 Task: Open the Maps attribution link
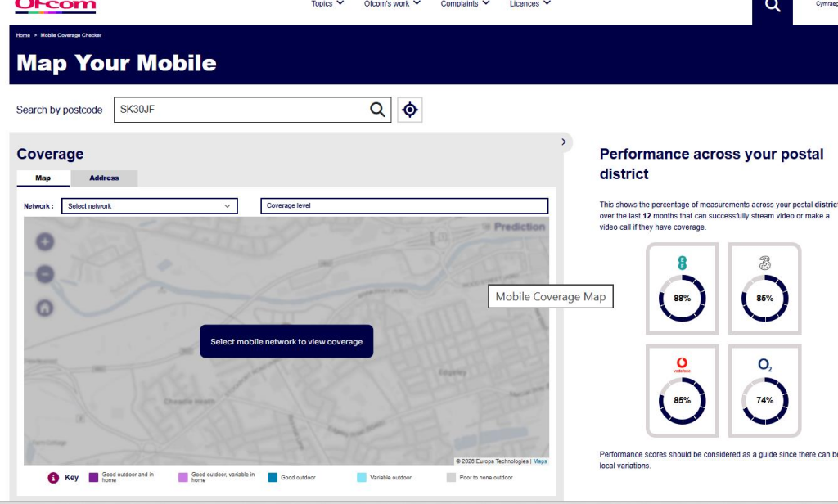coord(540,461)
